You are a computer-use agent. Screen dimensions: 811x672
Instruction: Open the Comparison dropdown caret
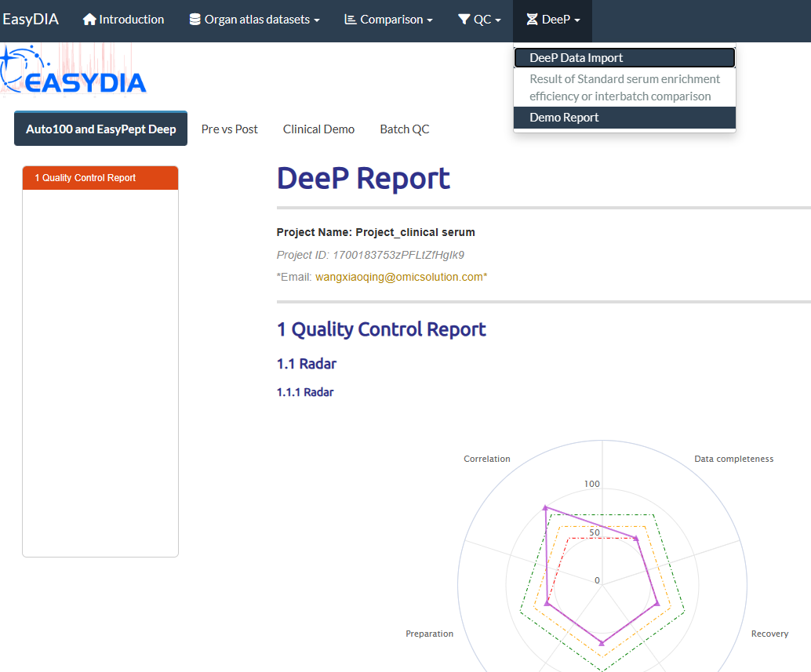(x=430, y=20)
